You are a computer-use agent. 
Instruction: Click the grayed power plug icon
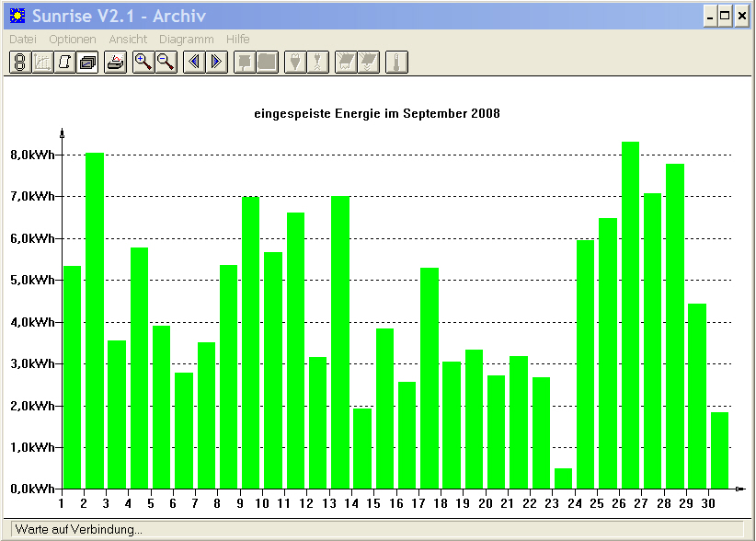point(295,63)
